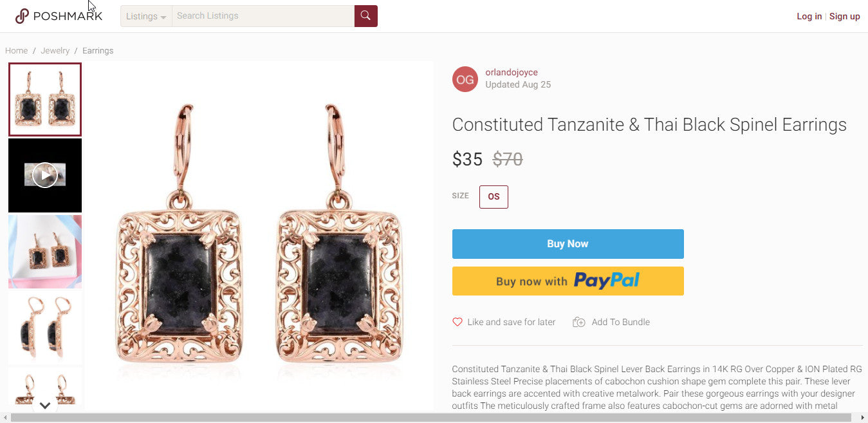This screenshot has height=423, width=868.
Task: Open the OG seller avatar
Action: coord(465,78)
